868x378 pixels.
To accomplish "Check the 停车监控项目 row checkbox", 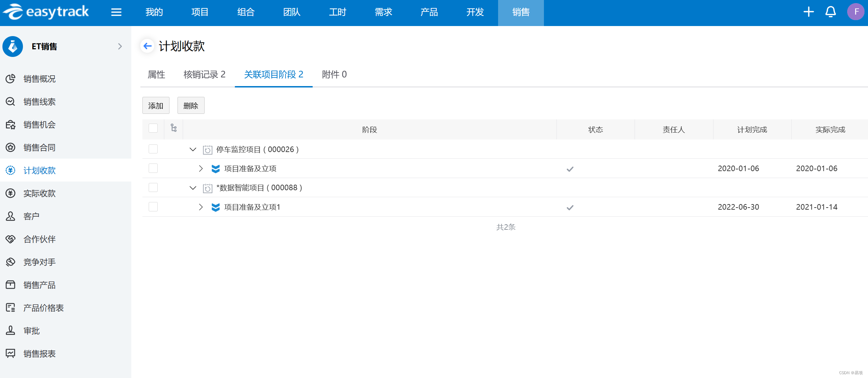I will [x=153, y=149].
